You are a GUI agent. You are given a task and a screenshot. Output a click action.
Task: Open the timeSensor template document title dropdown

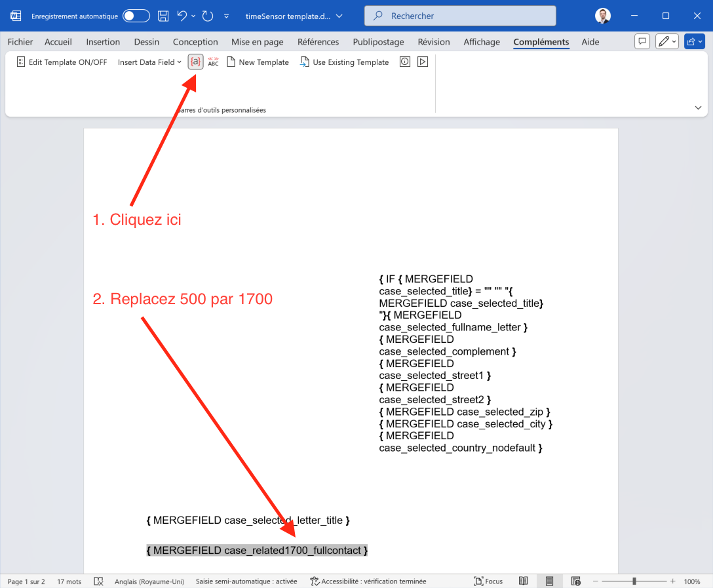pos(339,16)
